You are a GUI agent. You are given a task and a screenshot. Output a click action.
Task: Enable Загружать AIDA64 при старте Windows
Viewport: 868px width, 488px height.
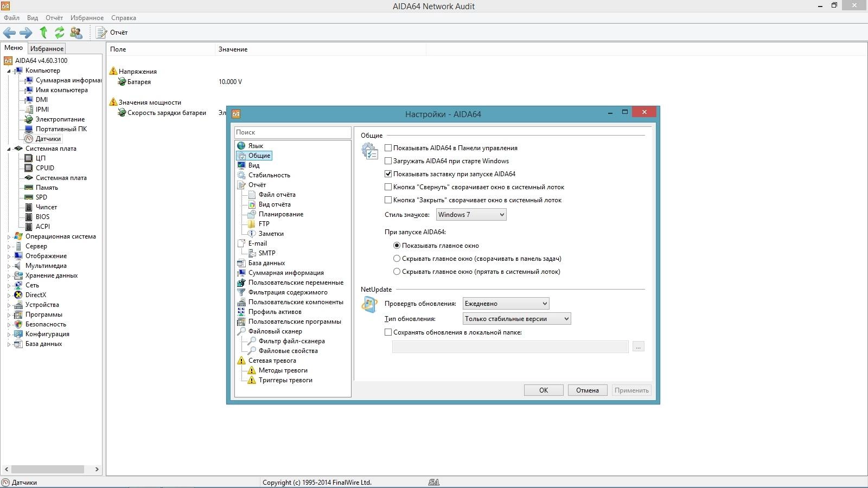[x=388, y=160]
